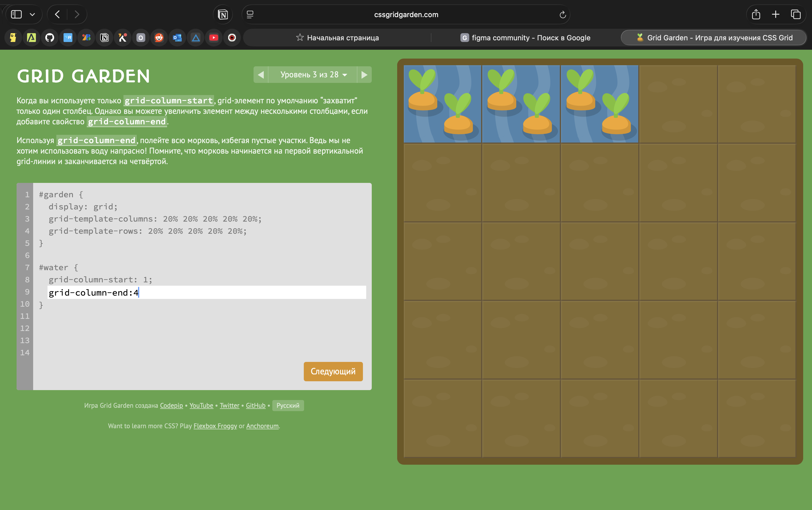This screenshot has width=812, height=510.
Task: Open the Reddit pinned tab
Action: (x=159, y=38)
